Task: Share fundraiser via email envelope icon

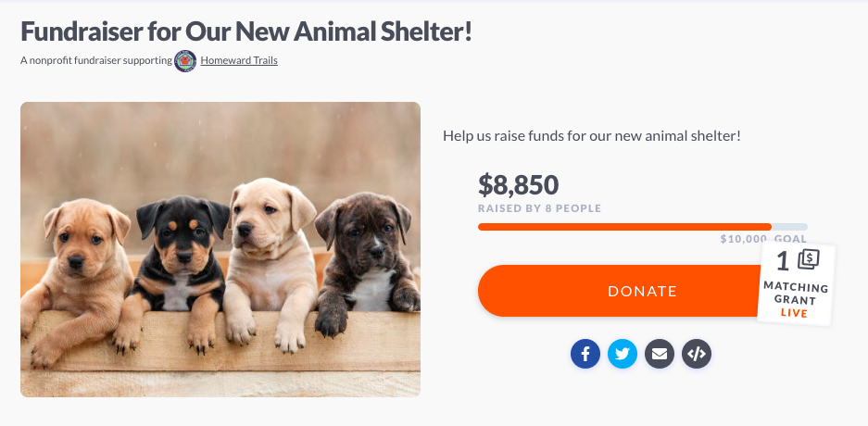Action: (x=660, y=354)
